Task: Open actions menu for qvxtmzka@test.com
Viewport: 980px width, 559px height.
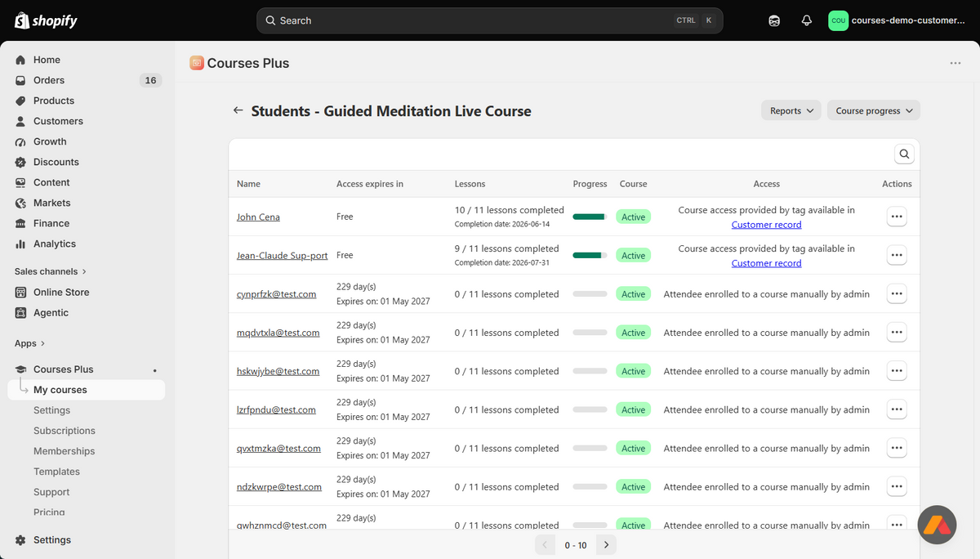Action: pyautogui.click(x=897, y=448)
